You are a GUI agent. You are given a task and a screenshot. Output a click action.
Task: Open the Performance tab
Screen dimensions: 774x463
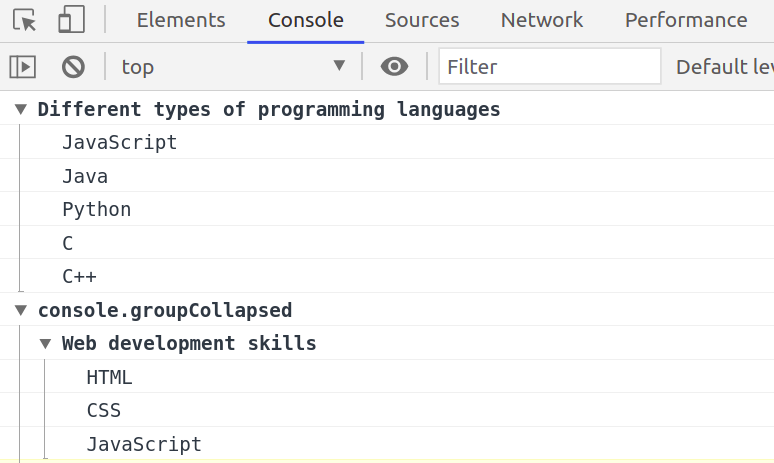pos(686,20)
